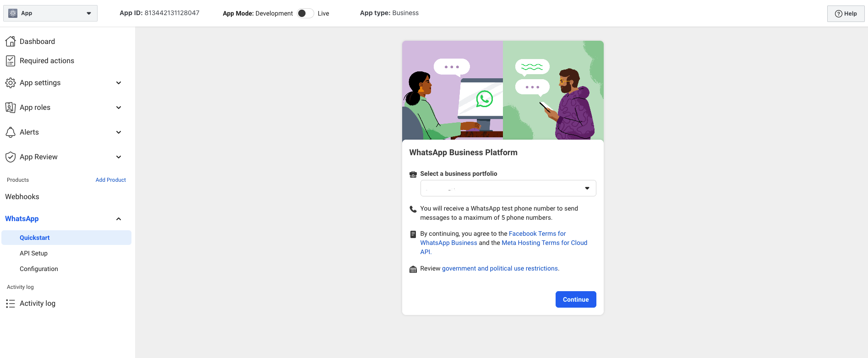Open the business portfolio dropdown
Screen dimensions: 868x358
508,188
